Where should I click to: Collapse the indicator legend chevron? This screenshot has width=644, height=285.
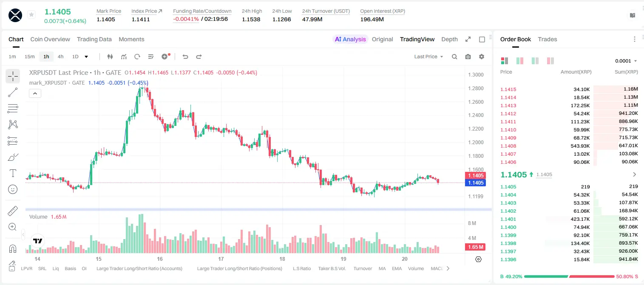[x=35, y=94]
